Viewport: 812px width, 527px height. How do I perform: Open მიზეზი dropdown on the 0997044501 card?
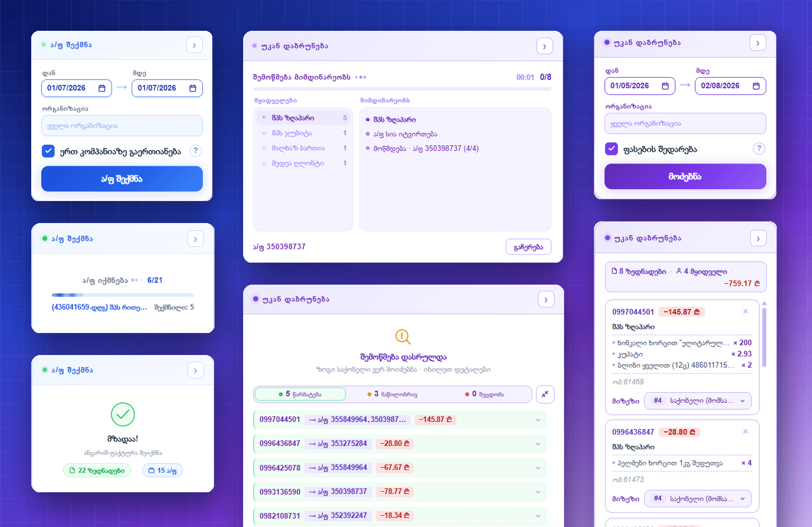pyautogui.click(x=698, y=401)
